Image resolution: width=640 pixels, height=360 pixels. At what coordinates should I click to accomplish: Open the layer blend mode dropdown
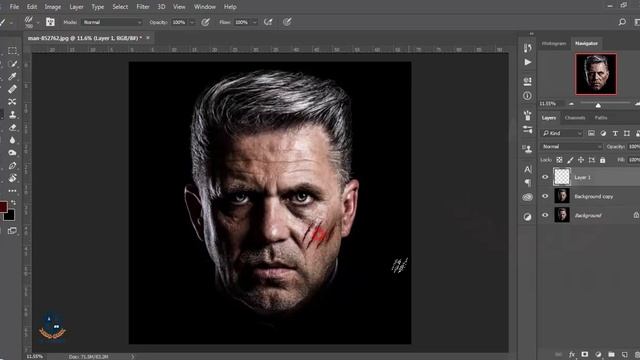click(x=571, y=147)
